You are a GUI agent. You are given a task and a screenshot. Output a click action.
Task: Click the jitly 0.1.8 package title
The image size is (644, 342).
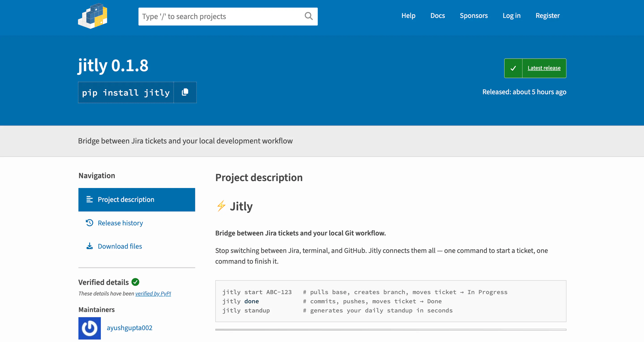pyautogui.click(x=113, y=66)
